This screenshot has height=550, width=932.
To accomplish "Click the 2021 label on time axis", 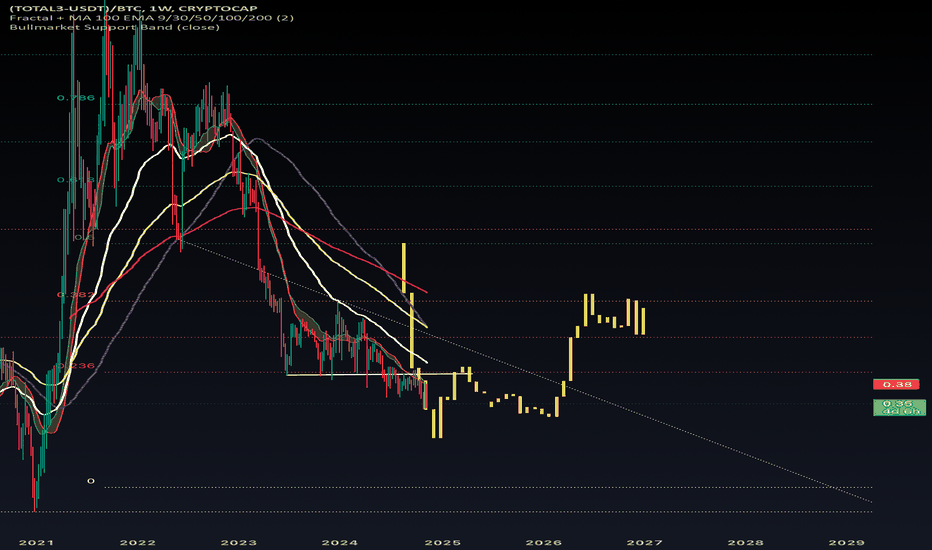I will tap(36, 542).
